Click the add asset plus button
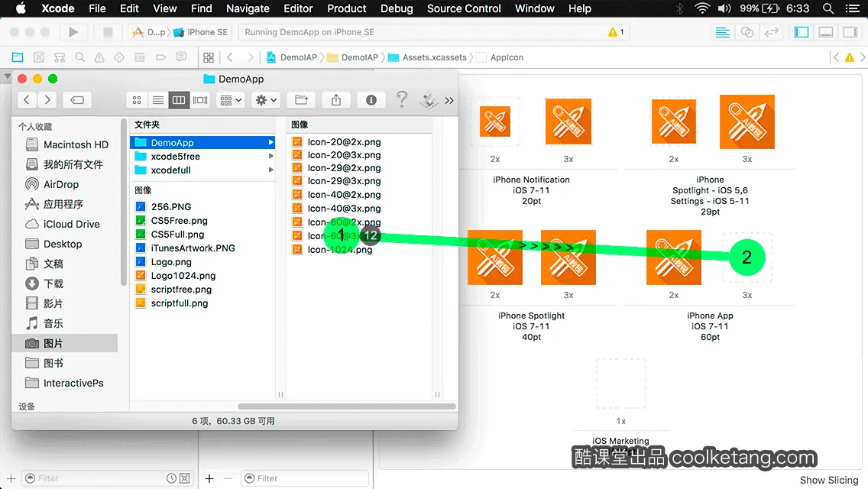This screenshot has width=868, height=489. 209,478
